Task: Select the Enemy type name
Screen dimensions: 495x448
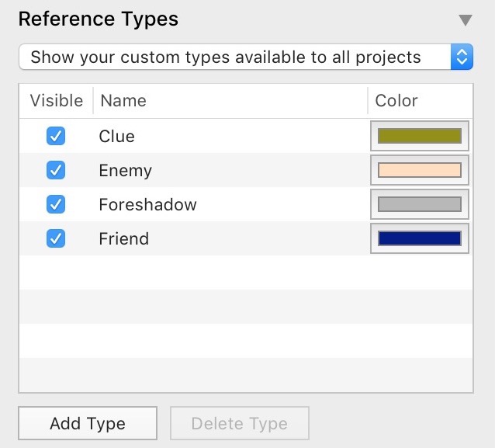Action: pos(125,171)
